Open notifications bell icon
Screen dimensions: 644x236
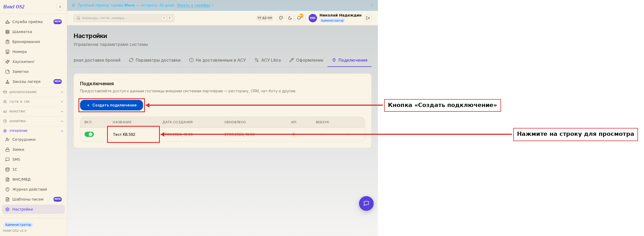pos(299,18)
